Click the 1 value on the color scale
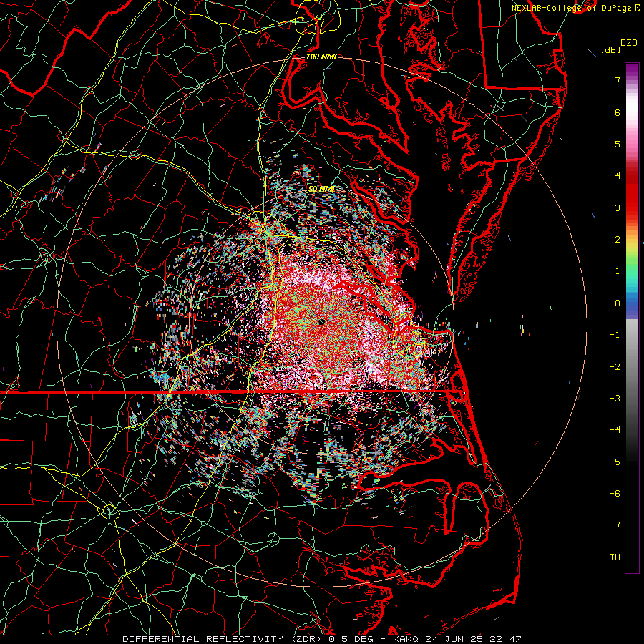This screenshot has width=644, height=644. coord(618,271)
